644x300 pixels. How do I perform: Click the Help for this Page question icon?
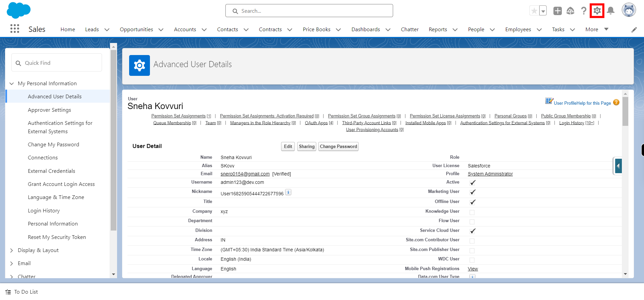[616, 102]
